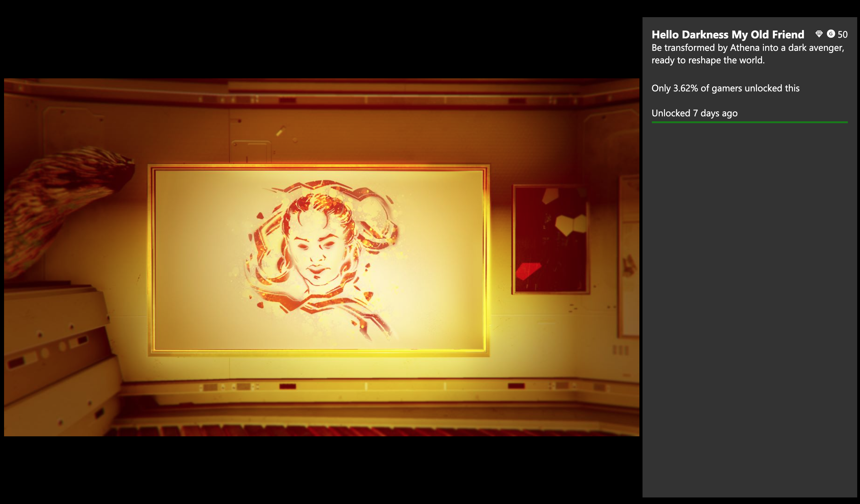Click the "Hello Darkness My Old Friend" title
This screenshot has height=504, width=860.
point(728,34)
